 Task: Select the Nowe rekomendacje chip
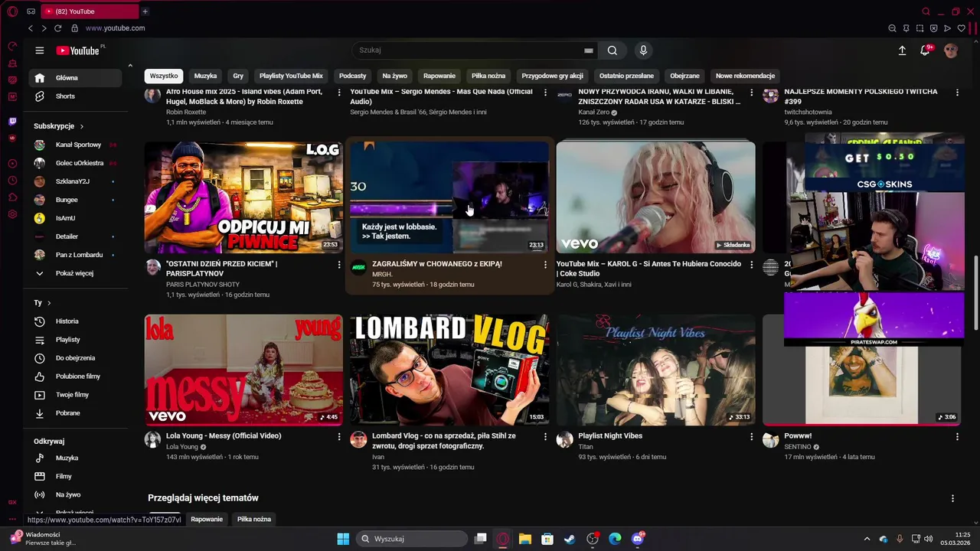pos(746,76)
